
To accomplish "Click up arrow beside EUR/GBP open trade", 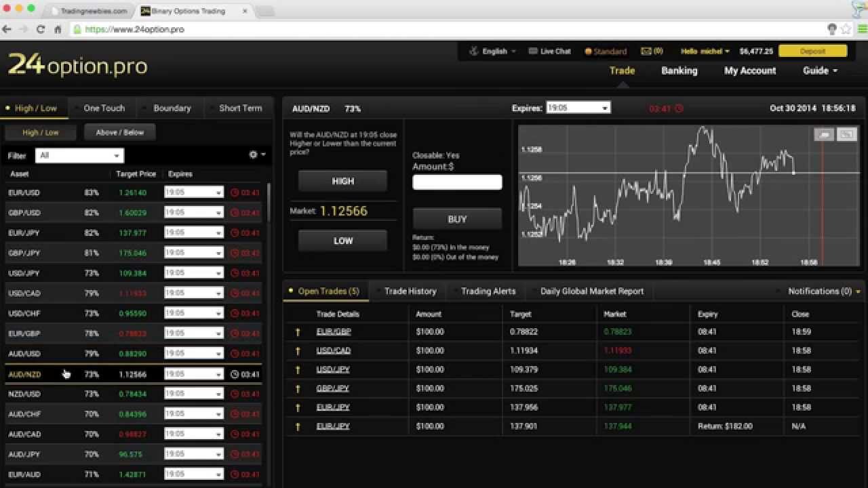I will click(297, 332).
